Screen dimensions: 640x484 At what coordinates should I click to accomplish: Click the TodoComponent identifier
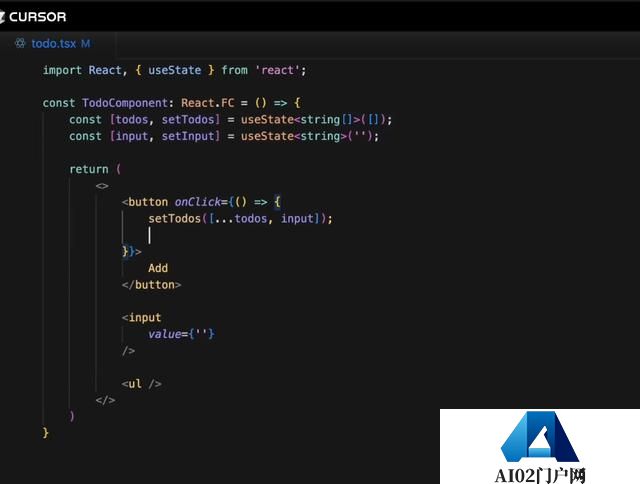point(125,103)
